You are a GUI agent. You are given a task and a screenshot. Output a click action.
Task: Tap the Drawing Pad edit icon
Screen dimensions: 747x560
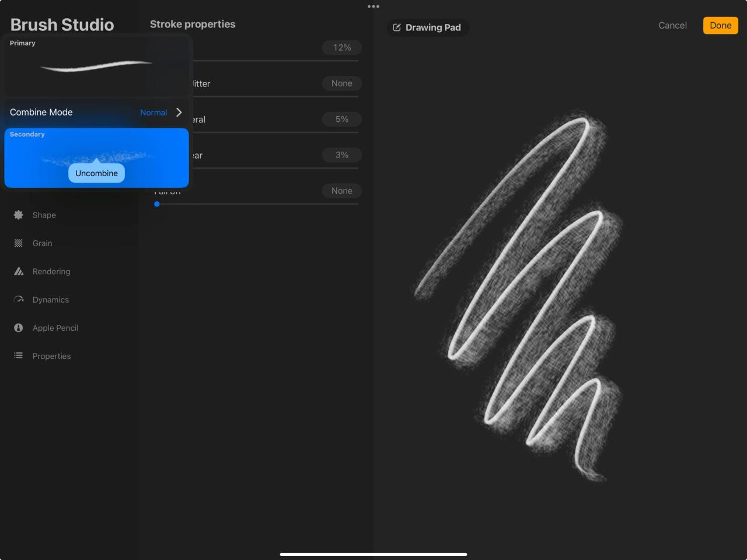click(x=397, y=27)
